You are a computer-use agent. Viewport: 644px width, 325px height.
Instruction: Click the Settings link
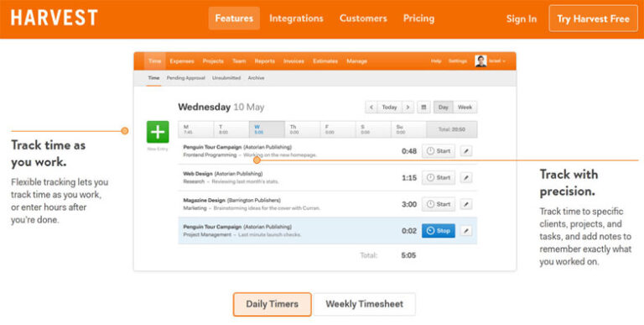[x=458, y=61]
